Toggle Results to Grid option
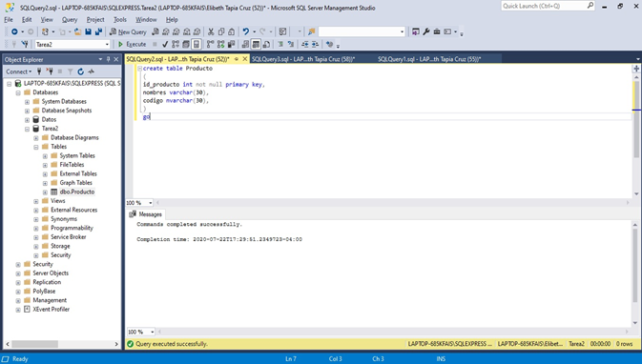 click(x=256, y=44)
